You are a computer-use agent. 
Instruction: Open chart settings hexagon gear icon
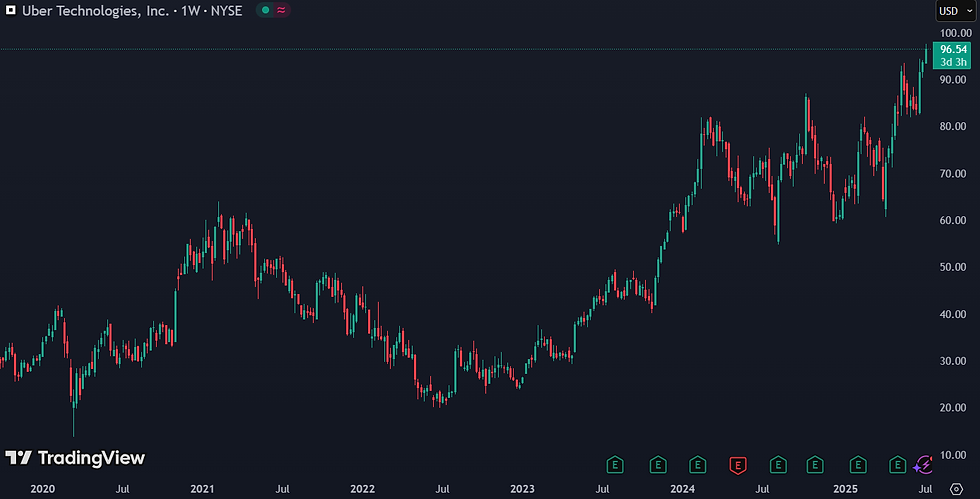(956, 489)
